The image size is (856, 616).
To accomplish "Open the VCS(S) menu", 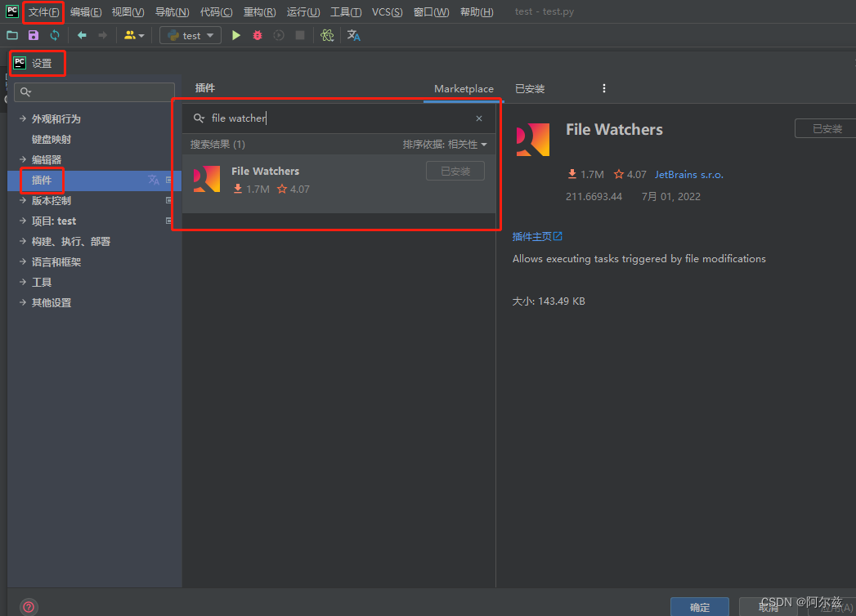I will pos(387,12).
